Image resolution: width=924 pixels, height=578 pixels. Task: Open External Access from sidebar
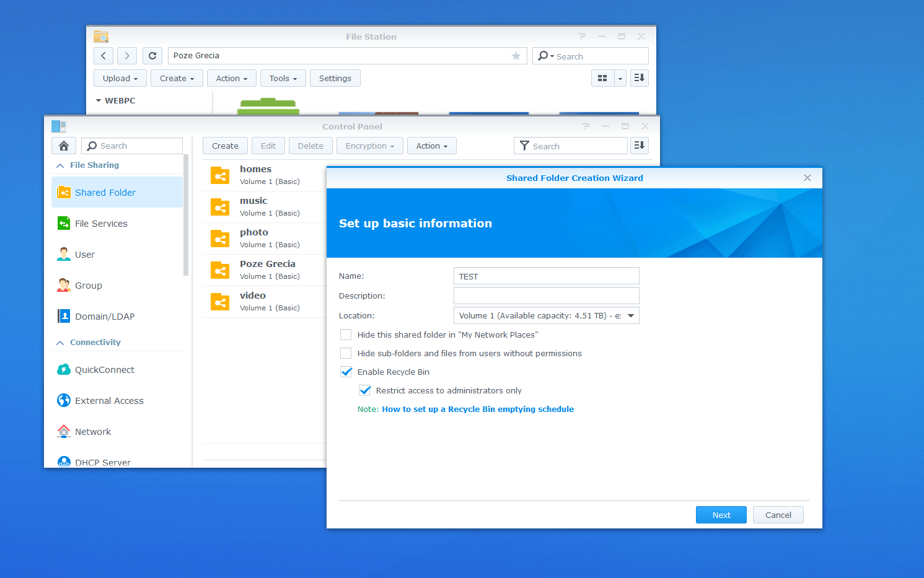109,401
